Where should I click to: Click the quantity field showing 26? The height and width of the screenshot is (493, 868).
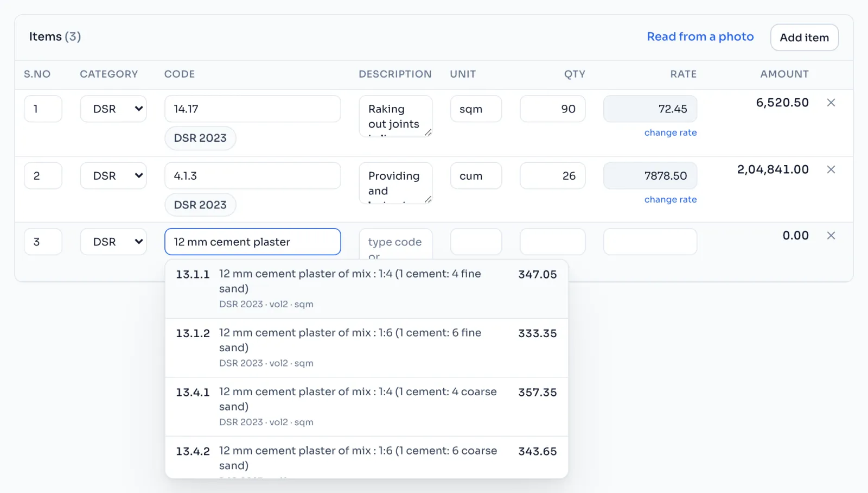[552, 175]
